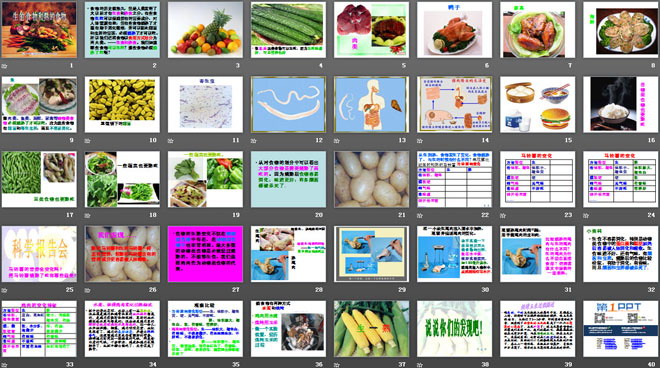Screen dimensions: 660x368
Task: Select slide 15 with hamburger and rice
Action: click(x=538, y=104)
